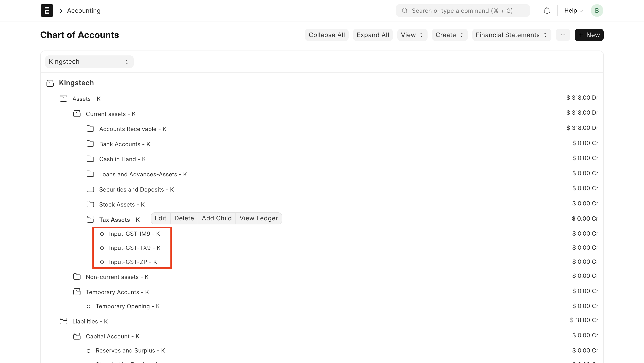The image size is (644, 363).
Task: Click the Kingstech root folder icon
Action: coord(50,83)
